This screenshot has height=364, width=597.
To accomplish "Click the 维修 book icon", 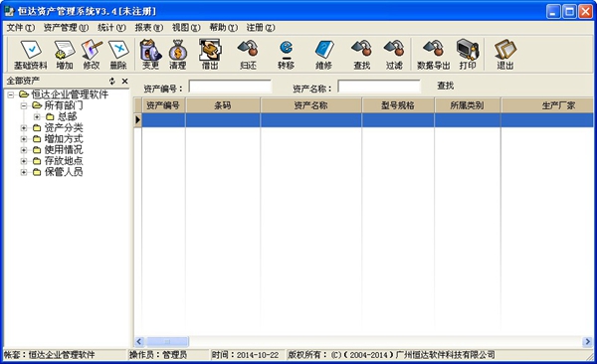I will coord(324,55).
